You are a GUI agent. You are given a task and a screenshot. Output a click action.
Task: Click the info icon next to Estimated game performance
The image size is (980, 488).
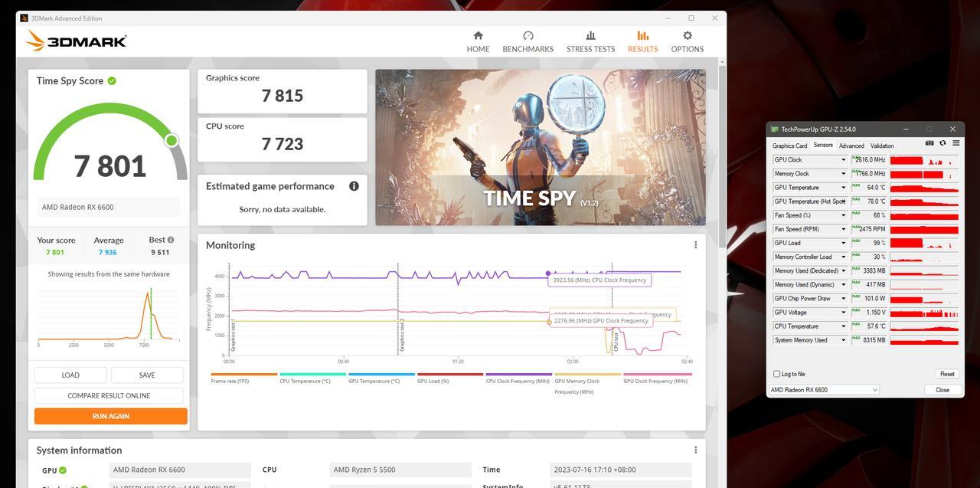[354, 186]
